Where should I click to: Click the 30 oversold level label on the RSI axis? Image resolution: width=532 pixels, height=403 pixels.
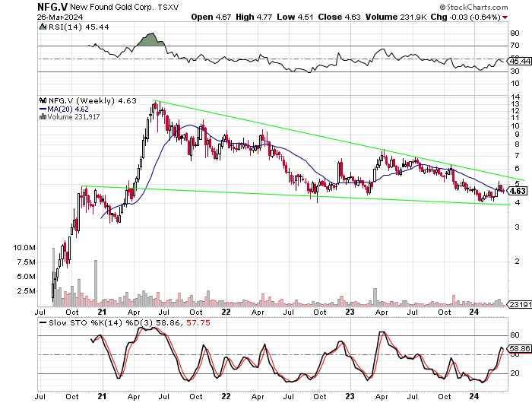[515, 71]
